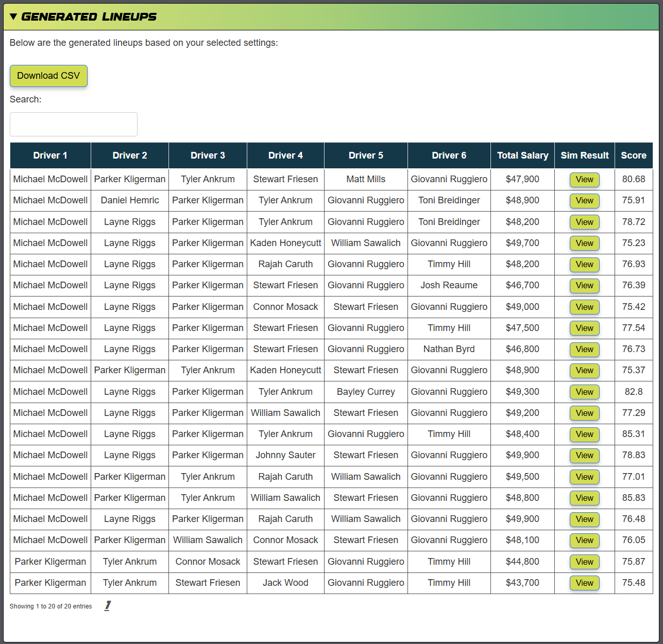
Task: Sort table by Driver 1 header
Action: pyautogui.click(x=50, y=155)
